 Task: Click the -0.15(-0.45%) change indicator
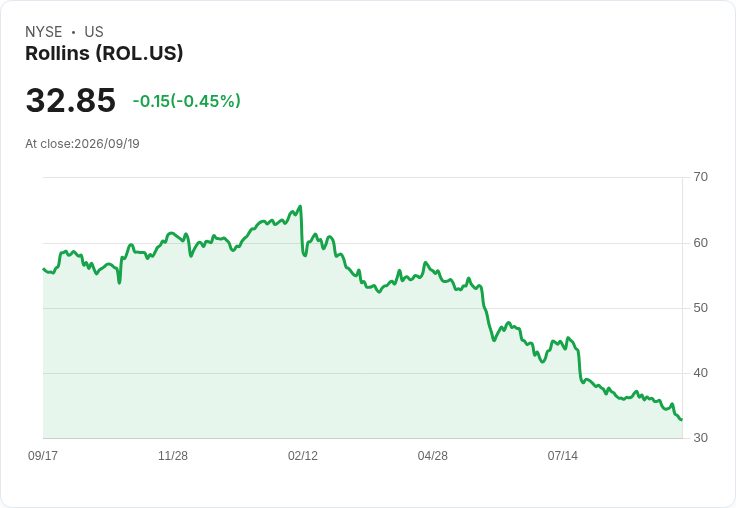(x=186, y=101)
